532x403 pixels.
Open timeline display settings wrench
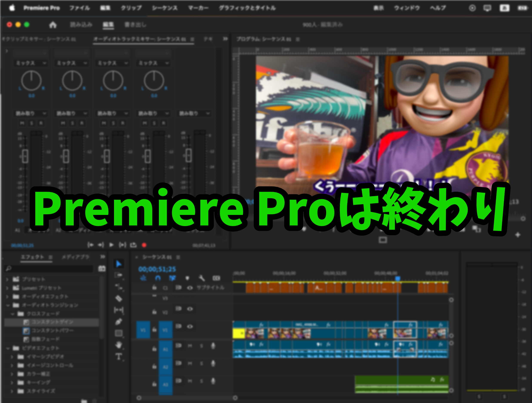202,278
